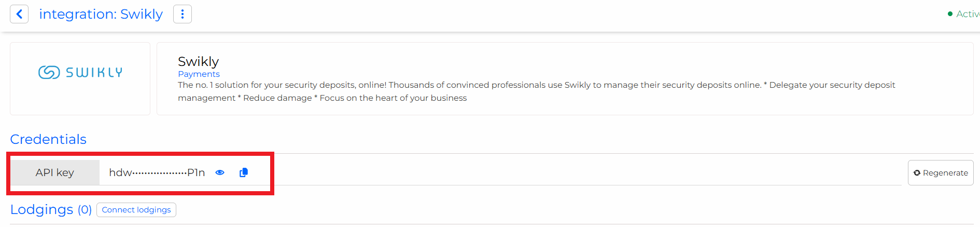Click the API key label

(55, 172)
